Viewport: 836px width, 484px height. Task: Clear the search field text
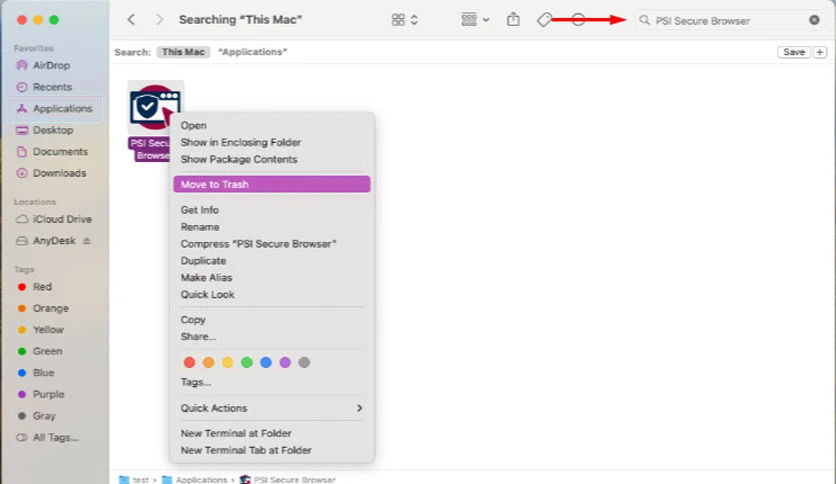(814, 20)
